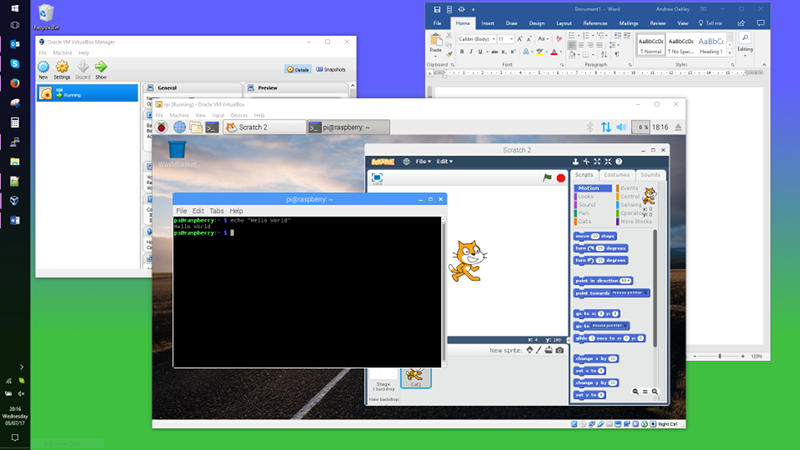The width and height of the screenshot is (800, 450).
Task: Click the green Show arrow in VirtualBox
Action: click(101, 68)
